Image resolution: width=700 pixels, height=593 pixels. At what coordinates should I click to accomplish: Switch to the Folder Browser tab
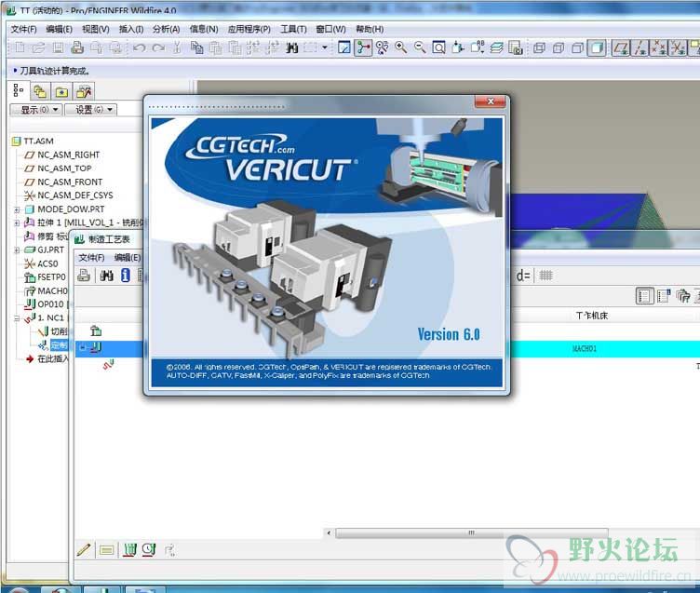coord(40,91)
